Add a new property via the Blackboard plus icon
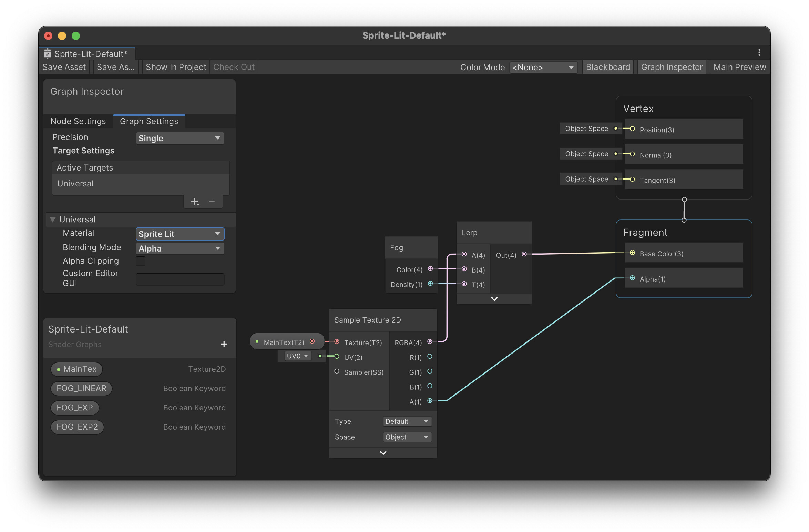Viewport: 809px width, 532px height. (x=224, y=344)
